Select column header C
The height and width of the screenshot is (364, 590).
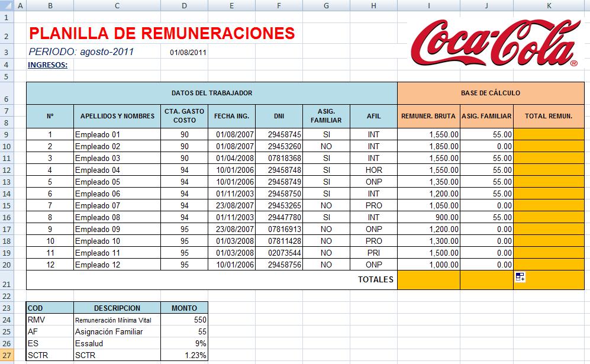coord(117,6)
